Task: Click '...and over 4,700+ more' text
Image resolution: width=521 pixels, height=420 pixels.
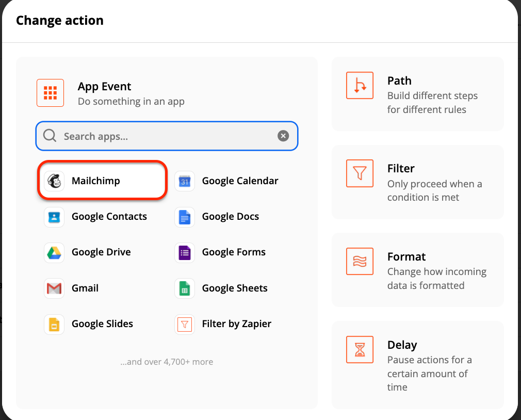Action: click(167, 362)
